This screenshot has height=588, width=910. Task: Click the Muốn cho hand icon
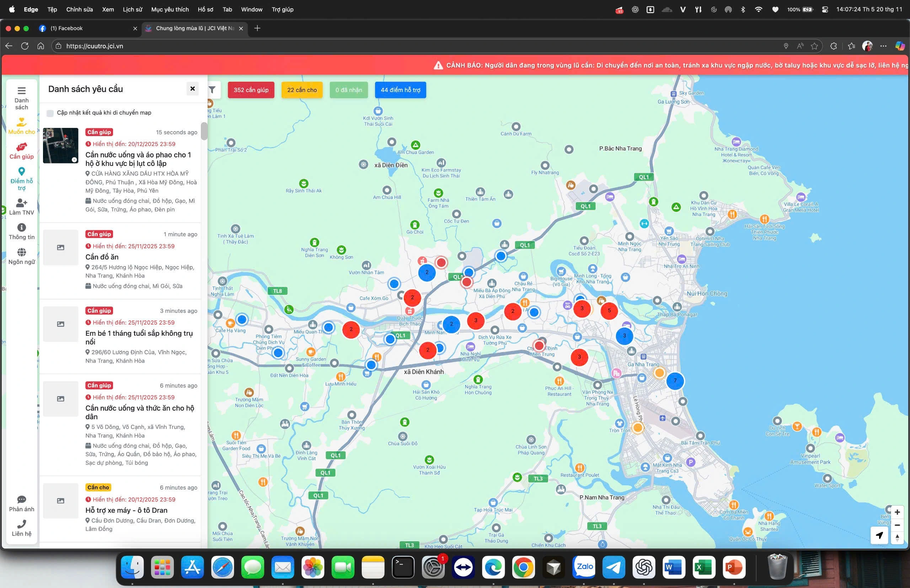(21, 122)
